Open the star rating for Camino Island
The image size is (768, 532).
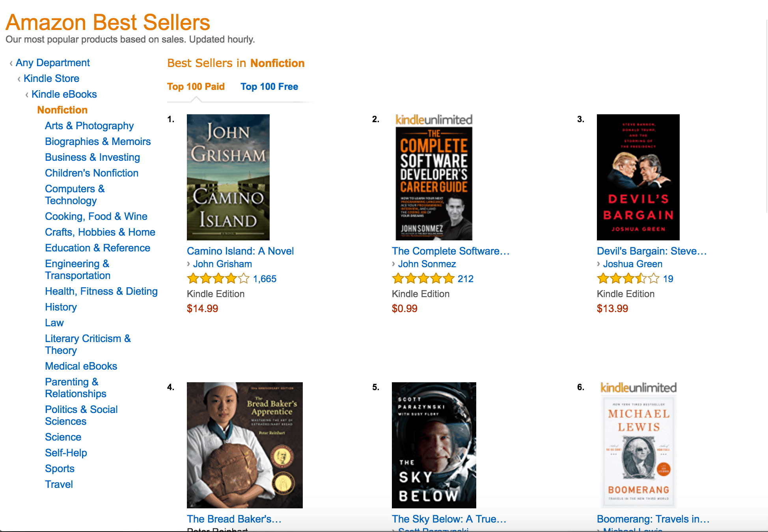click(218, 279)
